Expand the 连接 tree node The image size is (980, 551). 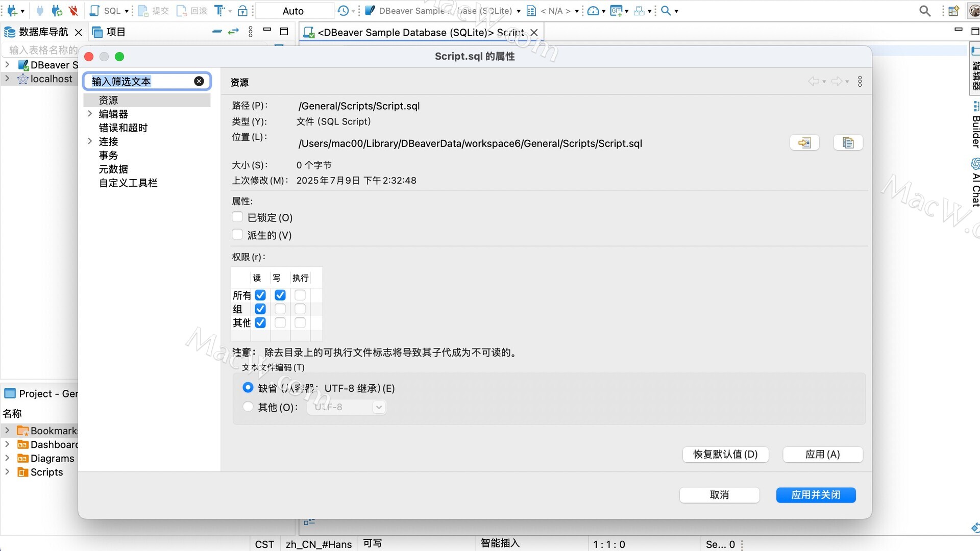[x=90, y=141]
